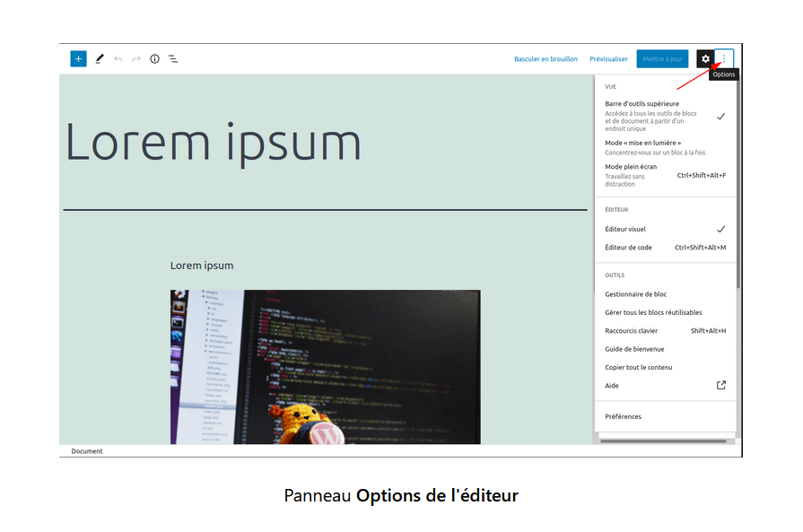Click the Mettre à jour button
This screenshot has width=803, height=532.
662,59
